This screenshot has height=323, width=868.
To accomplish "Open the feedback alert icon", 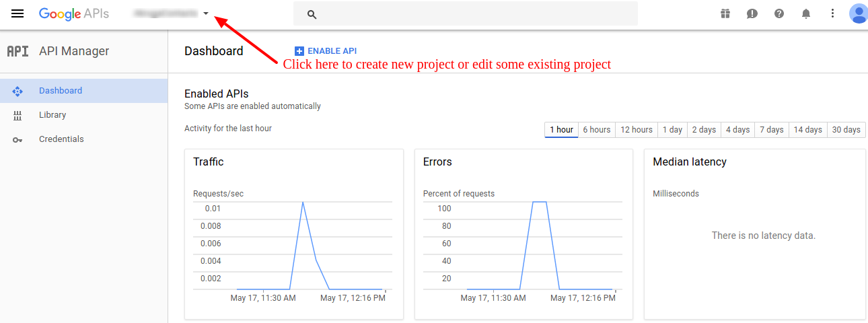I will point(752,13).
